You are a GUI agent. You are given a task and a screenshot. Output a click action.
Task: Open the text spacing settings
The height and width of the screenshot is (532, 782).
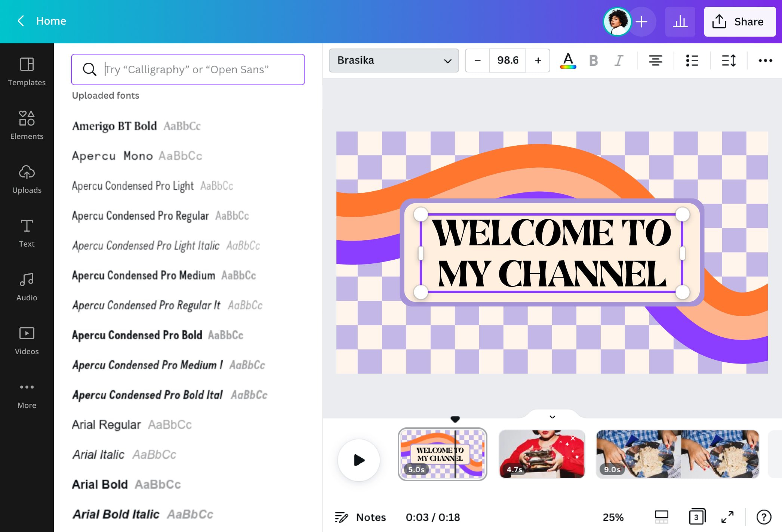coord(728,60)
